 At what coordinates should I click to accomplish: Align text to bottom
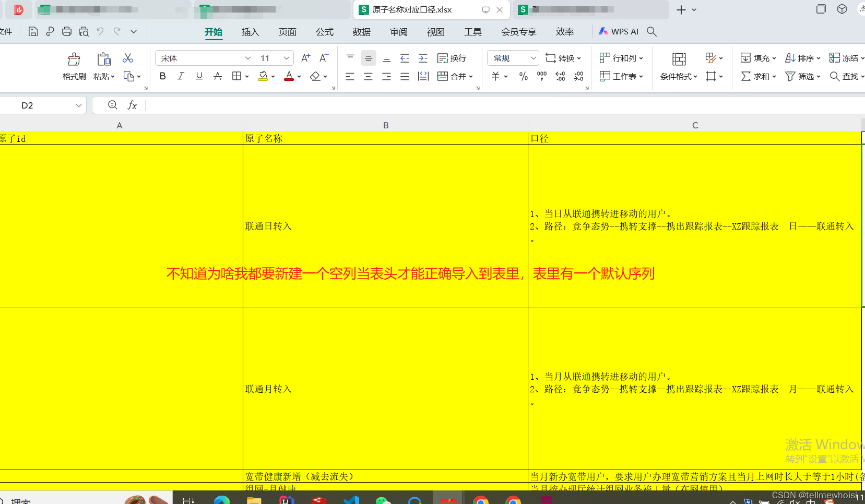pos(387,58)
